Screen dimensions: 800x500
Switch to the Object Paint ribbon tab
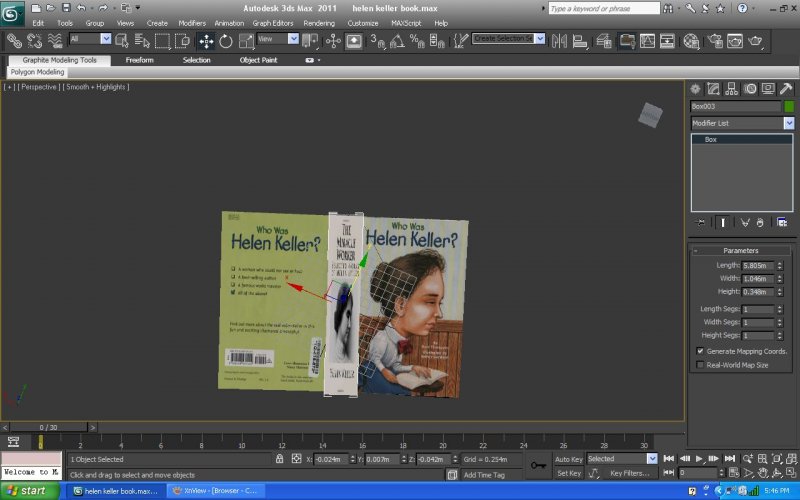(x=258, y=60)
